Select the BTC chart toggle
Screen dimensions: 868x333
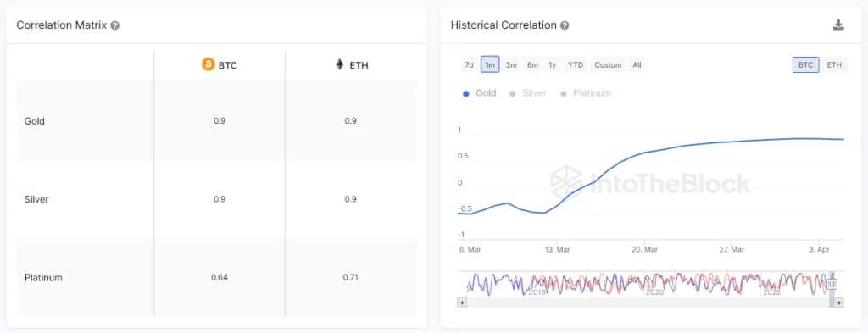pos(806,64)
